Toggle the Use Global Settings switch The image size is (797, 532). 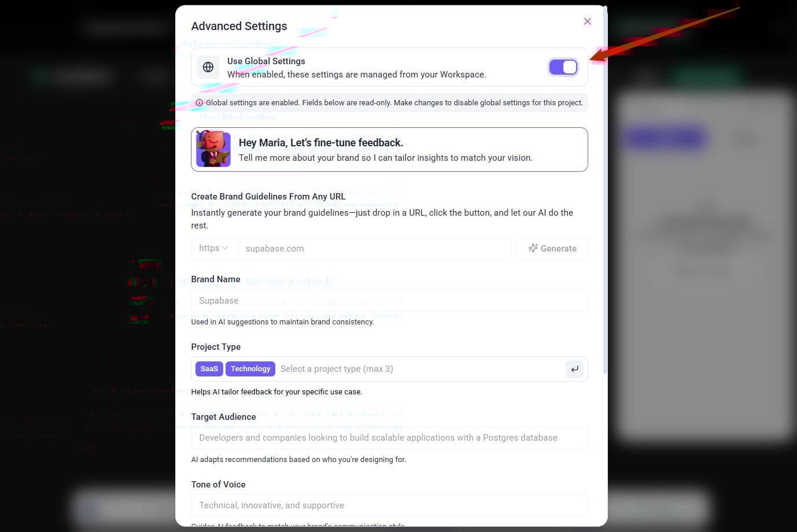point(563,67)
